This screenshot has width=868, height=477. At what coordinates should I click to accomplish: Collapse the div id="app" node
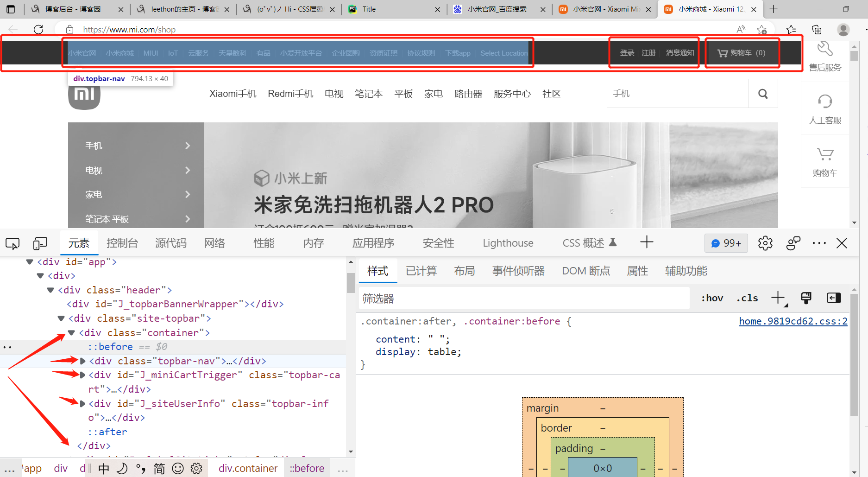[30, 262]
